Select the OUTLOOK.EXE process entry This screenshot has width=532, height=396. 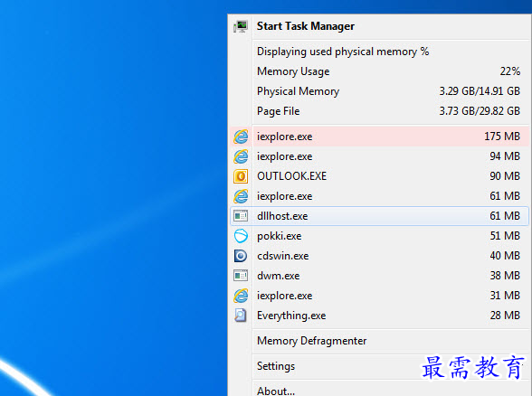click(x=380, y=176)
